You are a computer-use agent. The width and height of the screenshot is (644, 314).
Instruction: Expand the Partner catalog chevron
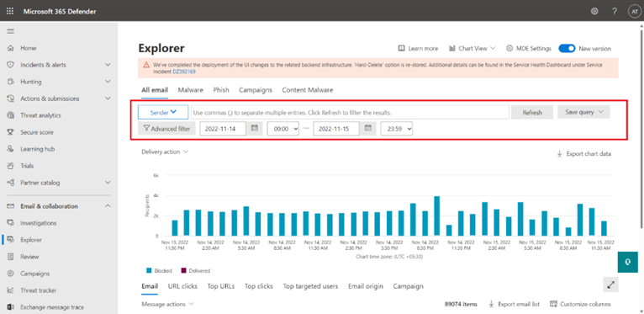click(x=108, y=183)
